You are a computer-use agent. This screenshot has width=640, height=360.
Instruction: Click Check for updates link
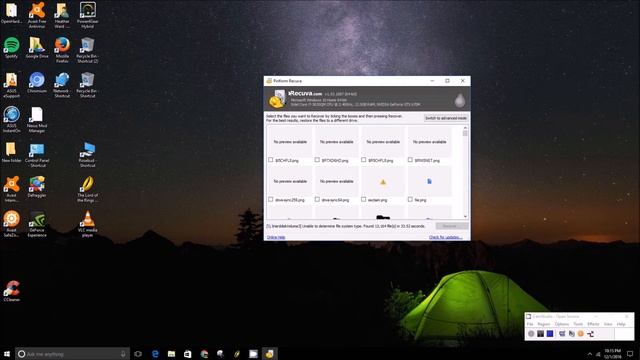(x=445, y=237)
